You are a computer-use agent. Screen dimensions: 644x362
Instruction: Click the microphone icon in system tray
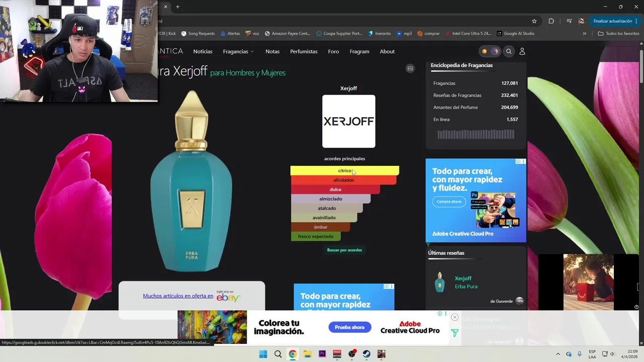pyautogui.click(x=579, y=354)
